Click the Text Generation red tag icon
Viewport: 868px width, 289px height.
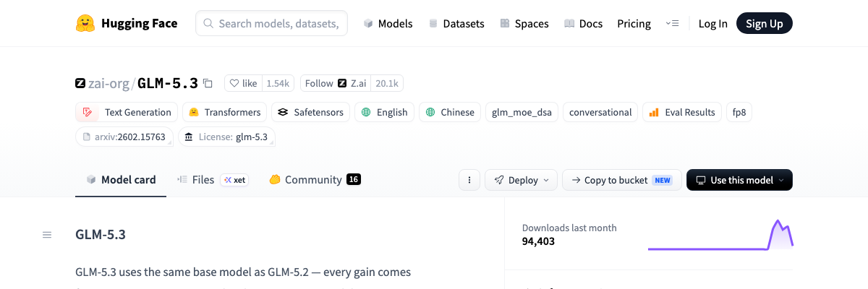coord(88,112)
